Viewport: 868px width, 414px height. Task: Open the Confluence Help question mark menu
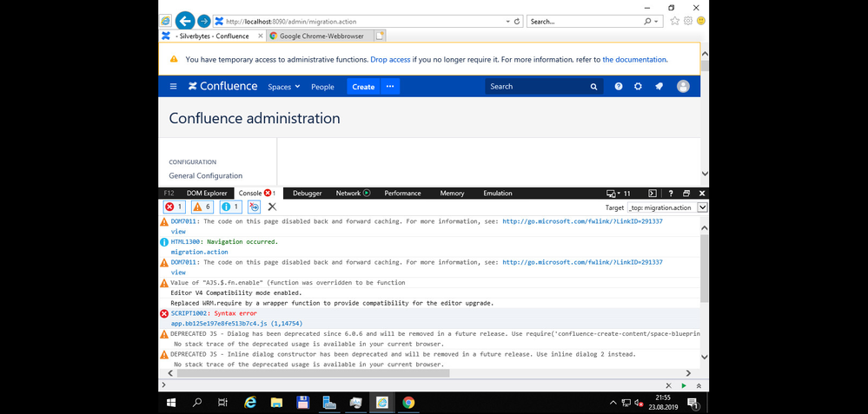[619, 86]
